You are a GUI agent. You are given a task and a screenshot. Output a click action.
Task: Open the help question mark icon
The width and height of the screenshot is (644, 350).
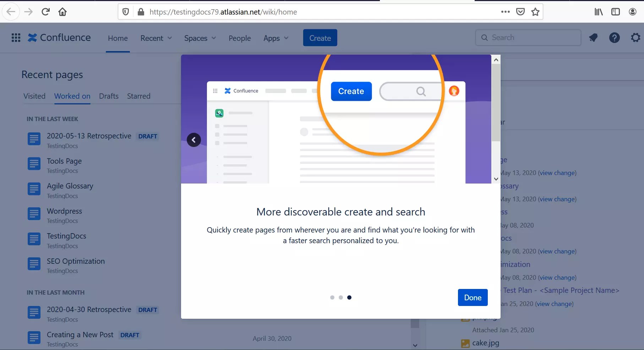(615, 37)
